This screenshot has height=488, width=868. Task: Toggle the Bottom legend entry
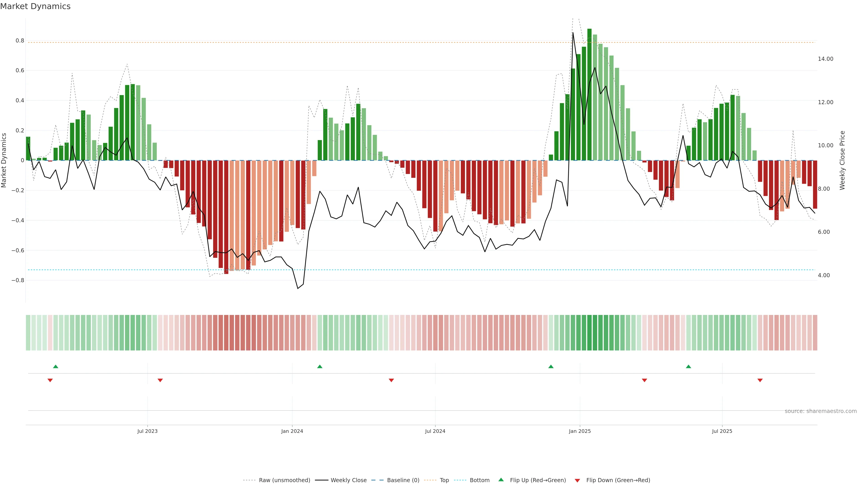[479, 480]
